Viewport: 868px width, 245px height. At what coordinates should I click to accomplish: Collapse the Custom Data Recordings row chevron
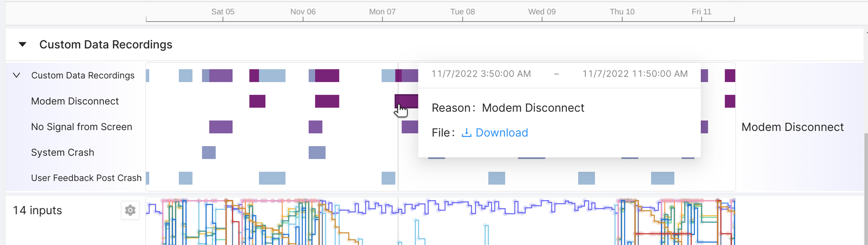(x=16, y=75)
